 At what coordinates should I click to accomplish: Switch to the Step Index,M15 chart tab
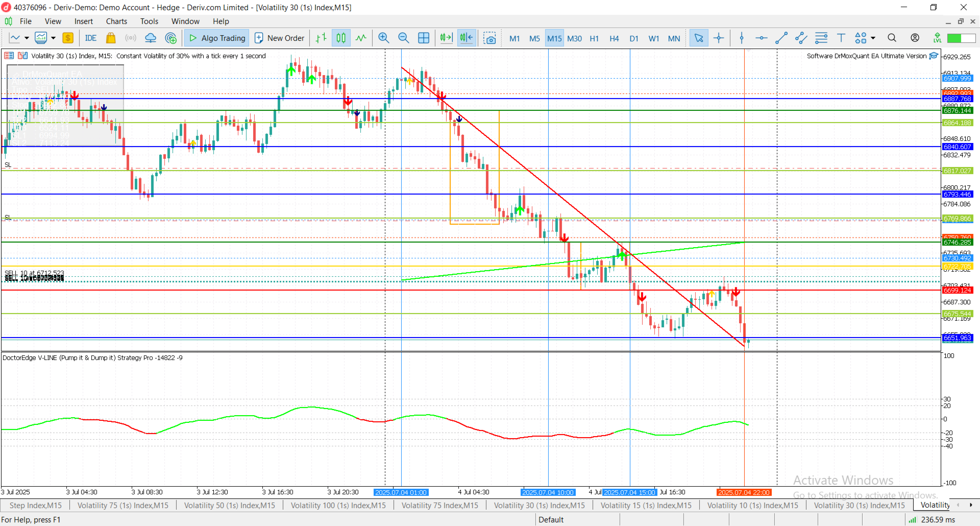(x=36, y=506)
